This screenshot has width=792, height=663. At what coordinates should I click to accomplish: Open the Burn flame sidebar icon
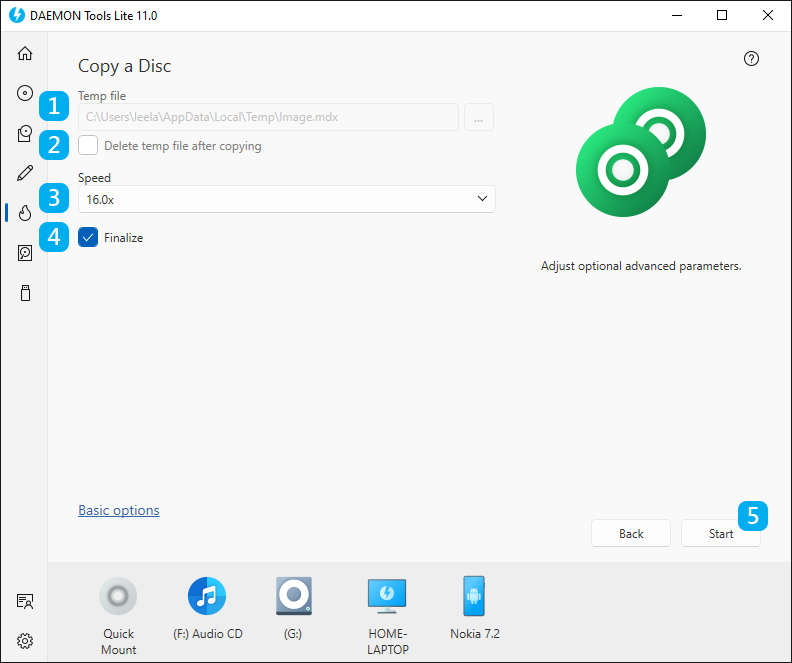click(25, 213)
